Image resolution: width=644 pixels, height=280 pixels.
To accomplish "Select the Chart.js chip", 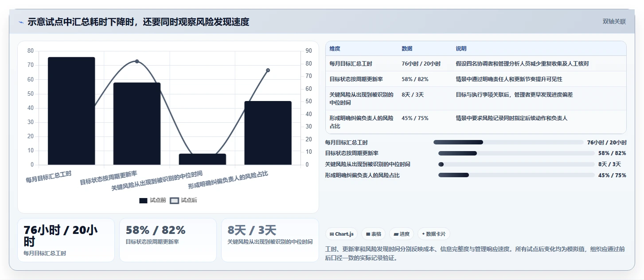I will [341, 234].
